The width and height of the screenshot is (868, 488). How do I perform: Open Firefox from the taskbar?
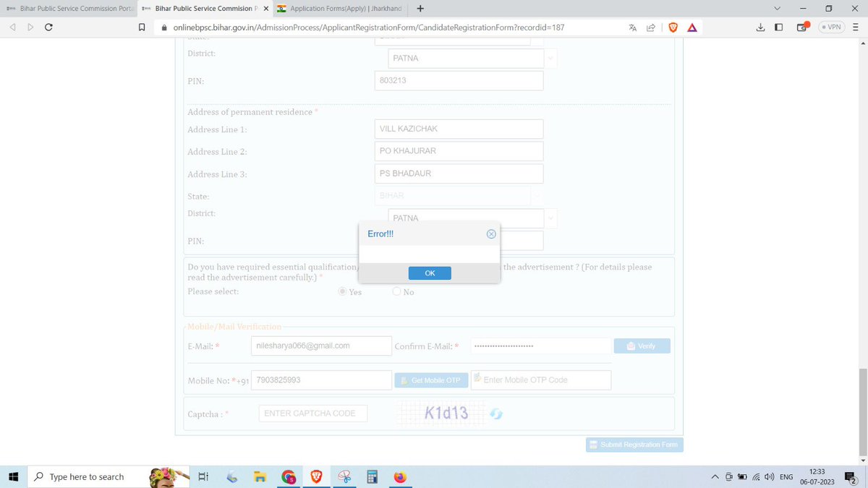[400, 476]
